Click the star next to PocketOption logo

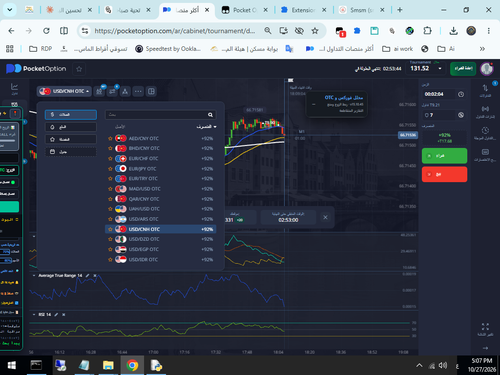pyautogui.click(x=79, y=69)
